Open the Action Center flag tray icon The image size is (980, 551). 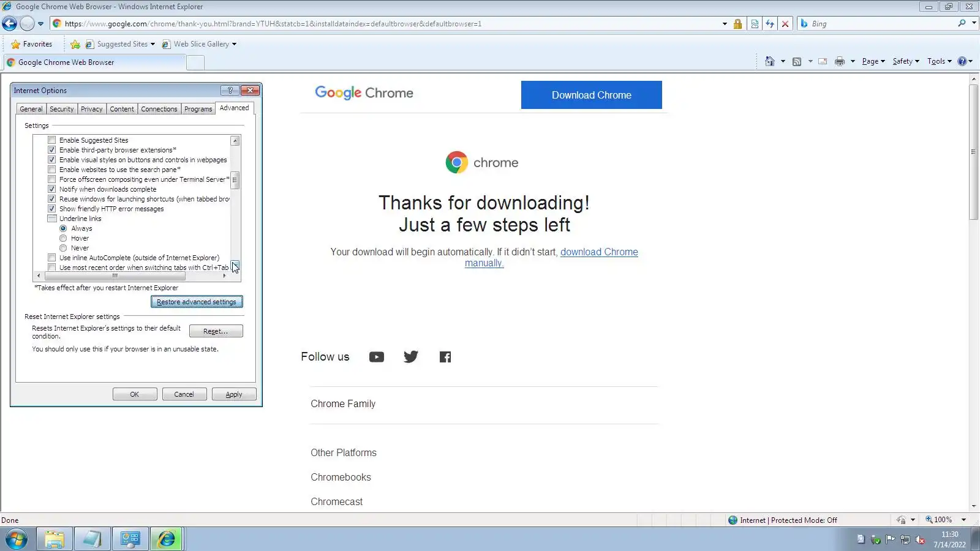890,539
